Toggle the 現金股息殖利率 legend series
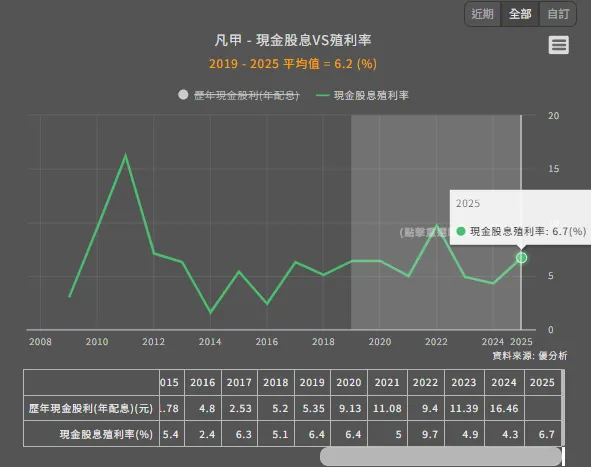Viewport: 591px width, 467px height. (362, 95)
